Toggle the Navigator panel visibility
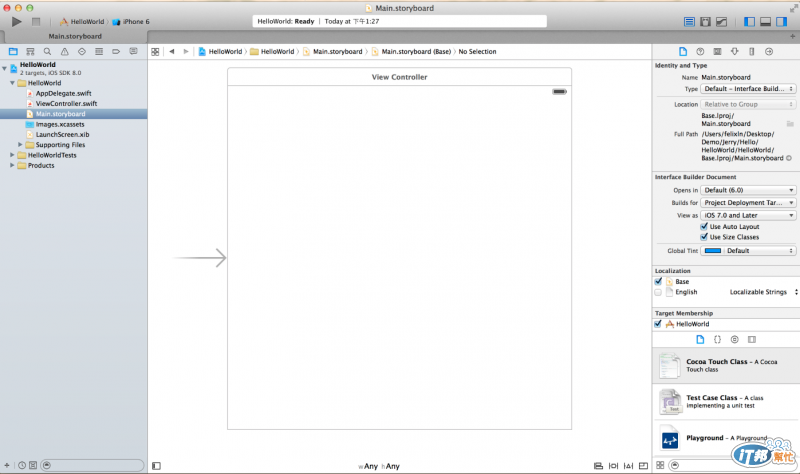 [x=749, y=21]
